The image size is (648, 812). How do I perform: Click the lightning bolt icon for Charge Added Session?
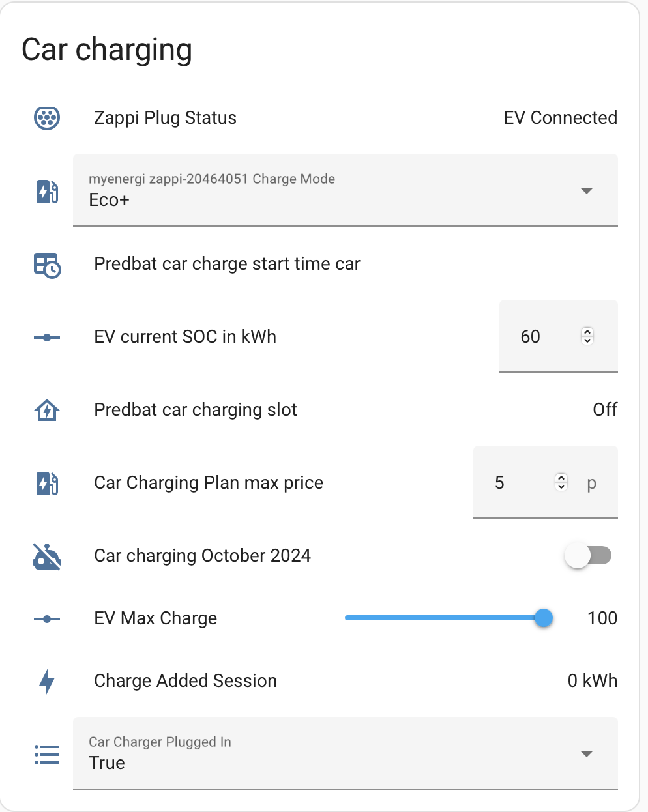[47, 681]
